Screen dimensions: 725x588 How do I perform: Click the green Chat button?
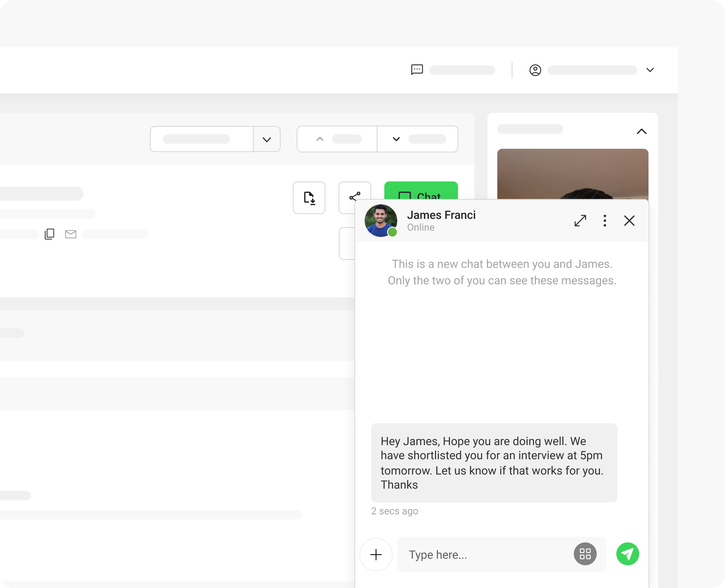pyautogui.click(x=421, y=191)
